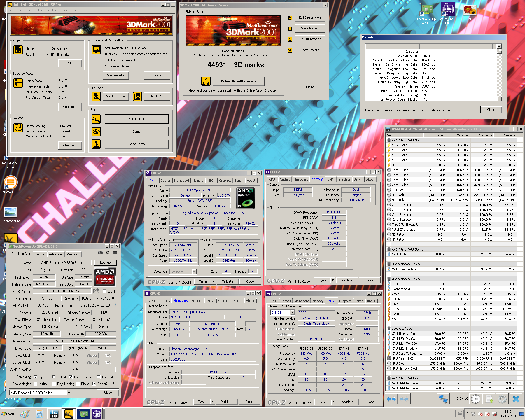Open HWiNFO settings gear icon
Viewport: 525px width, 420px height.
click(502, 399)
